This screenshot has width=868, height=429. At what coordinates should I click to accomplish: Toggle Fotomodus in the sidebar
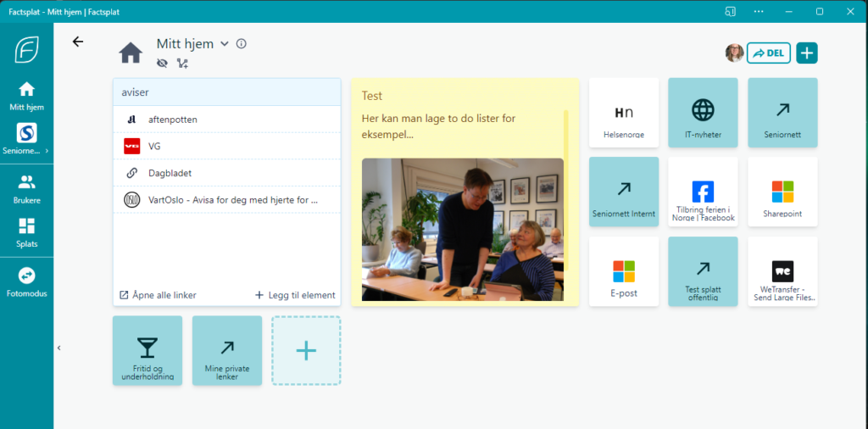(26, 282)
